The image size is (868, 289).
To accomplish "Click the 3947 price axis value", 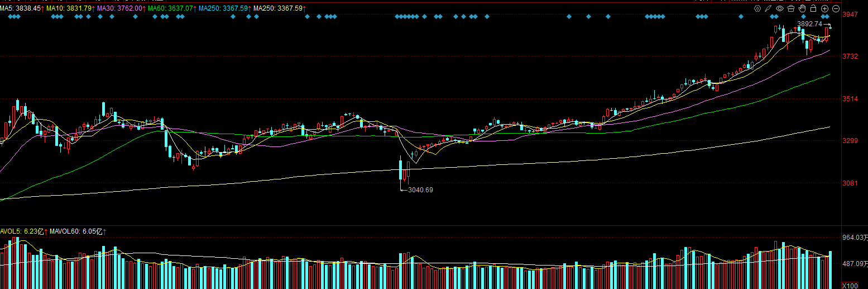I will point(850,15).
